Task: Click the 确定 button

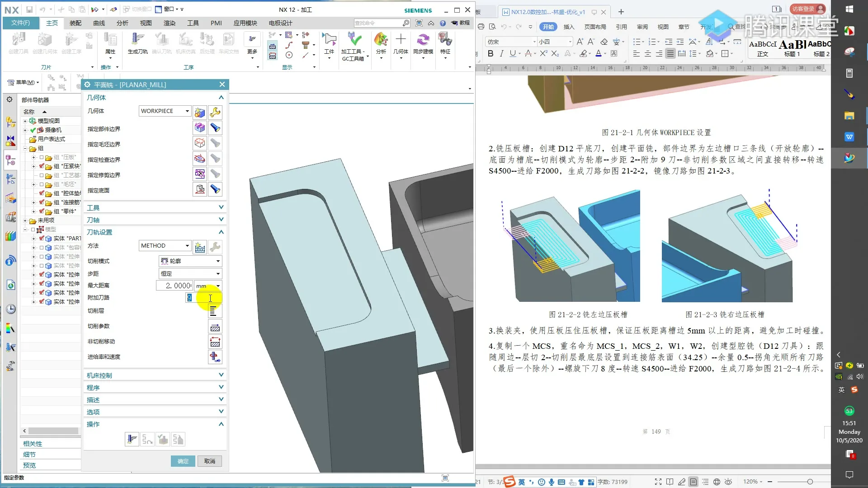Action: point(183,461)
